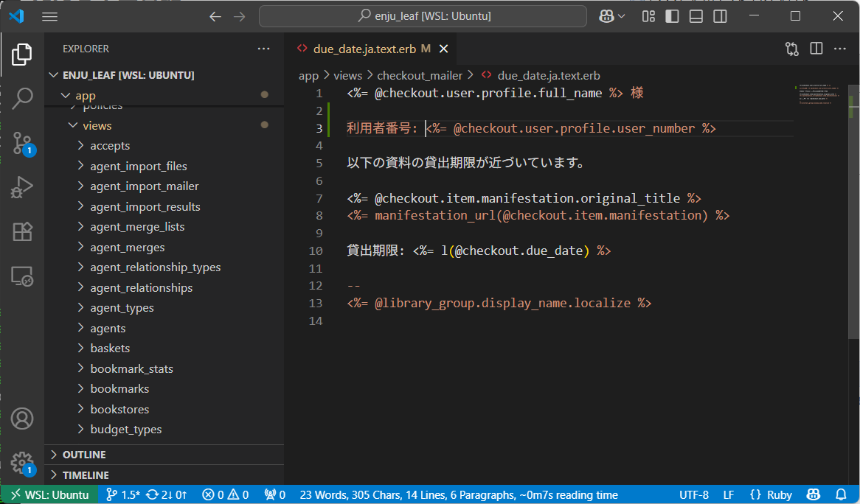Open the errors and warnings problems indicator
This screenshot has width=860, height=504.
click(226, 494)
